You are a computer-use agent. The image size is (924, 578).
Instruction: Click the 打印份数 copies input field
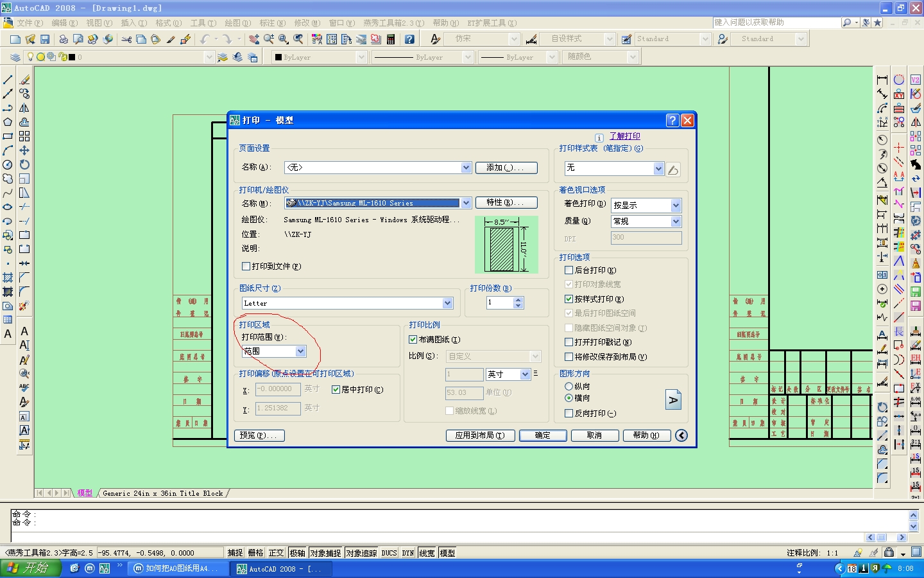pyautogui.click(x=500, y=302)
